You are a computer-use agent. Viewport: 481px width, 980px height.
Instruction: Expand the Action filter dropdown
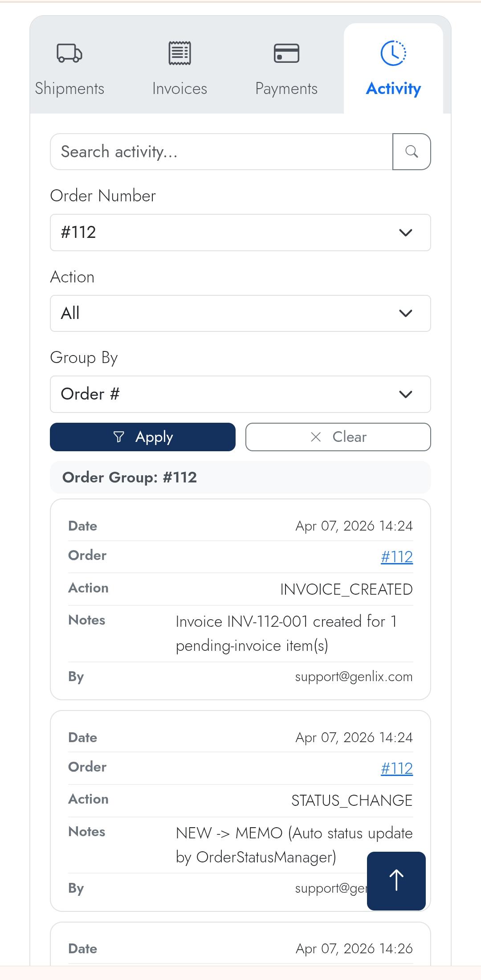click(240, 313)
